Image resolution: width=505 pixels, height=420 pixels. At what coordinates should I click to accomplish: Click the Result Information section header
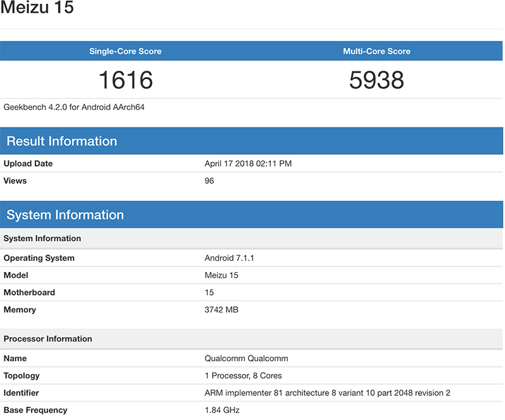251,141
